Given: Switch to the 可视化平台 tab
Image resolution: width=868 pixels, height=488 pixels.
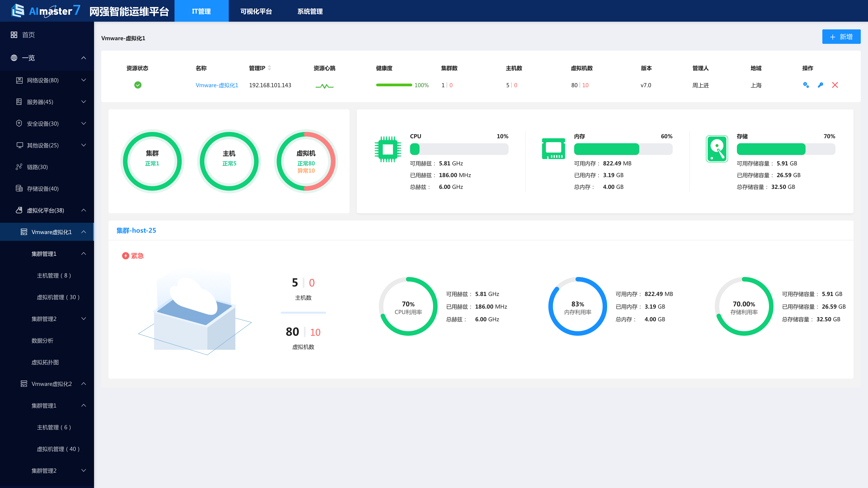Looking at the screenshot, I should click(256, 11).
